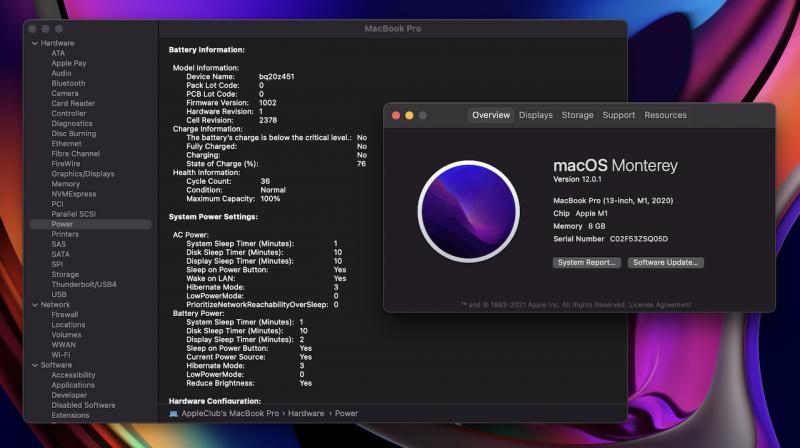
Task: Collapse the Network section in sidebar
Action: tap(35, 305)
